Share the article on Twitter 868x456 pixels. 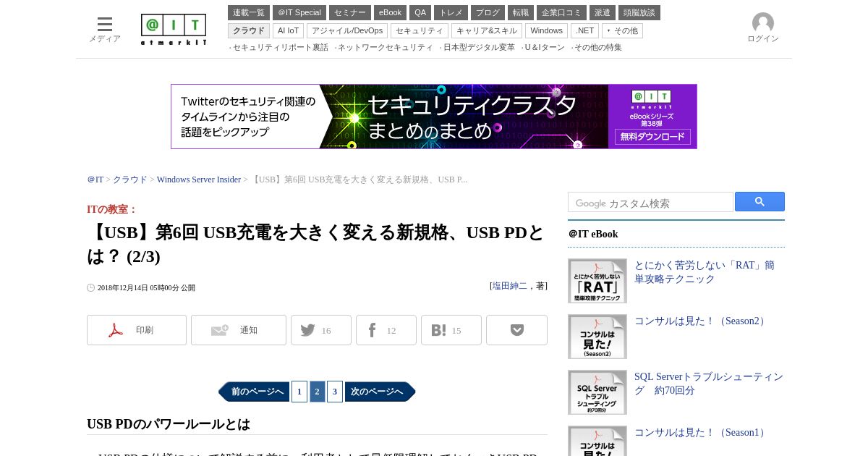[x=321, y=330]
